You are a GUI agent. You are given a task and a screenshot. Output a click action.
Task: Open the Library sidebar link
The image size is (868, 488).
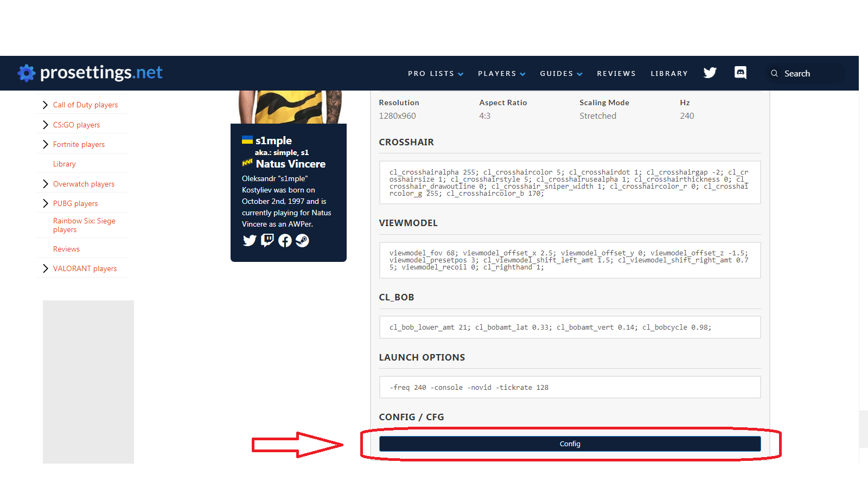pyautogui.click(x=64, y=164)
